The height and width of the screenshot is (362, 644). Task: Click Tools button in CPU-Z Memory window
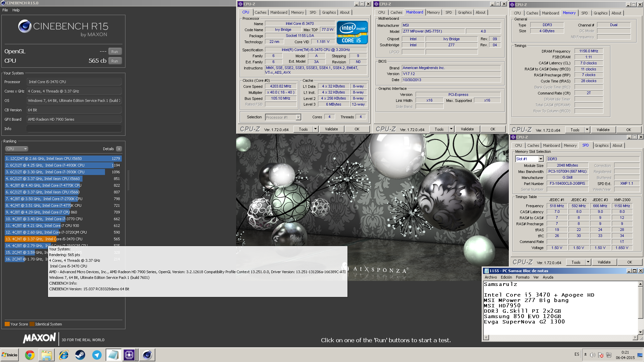click(x=575, y=130)
